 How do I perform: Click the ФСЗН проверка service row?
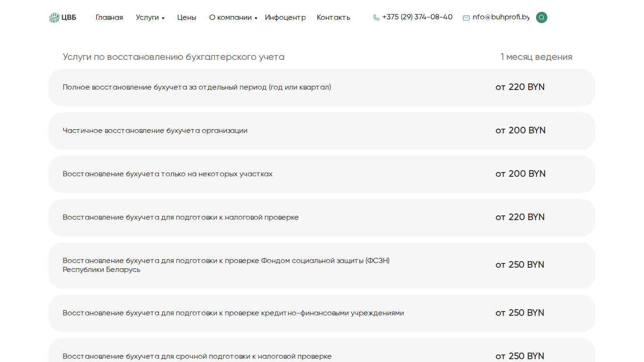[x=322, y=265]
